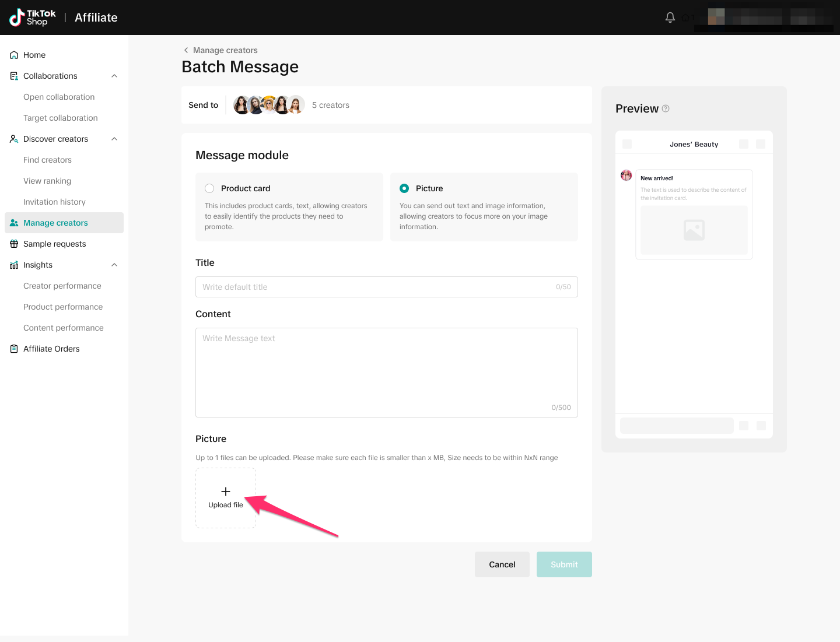Click the TikTok Shop logo

(x=33, y=17)
